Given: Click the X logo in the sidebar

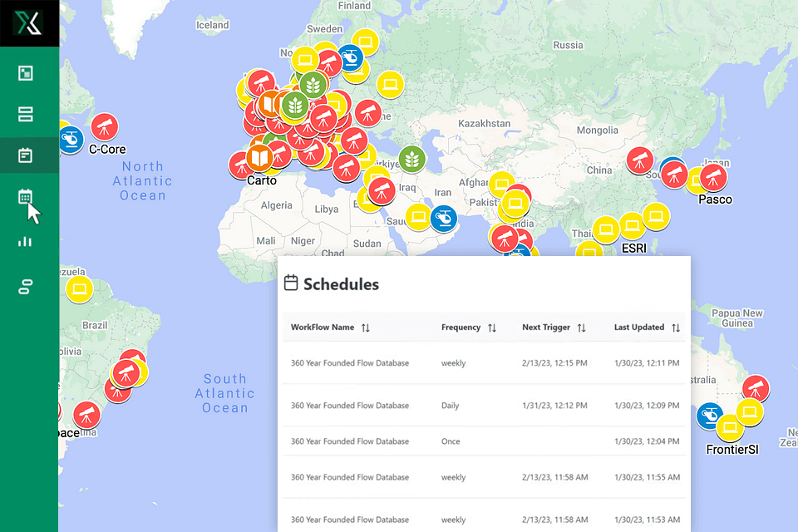Looking at the screenshot, I should click(28, 23).
